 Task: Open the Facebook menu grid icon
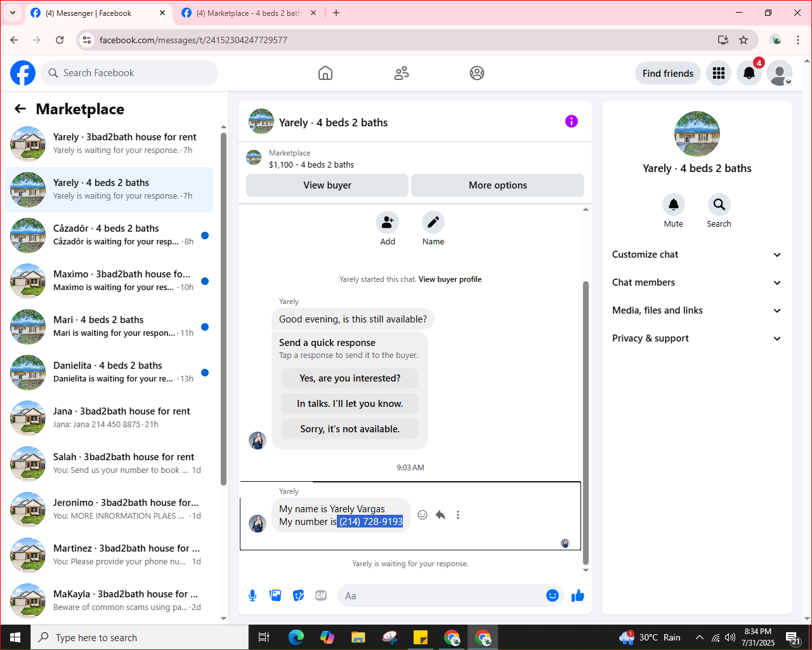click(x=719, y=73)
